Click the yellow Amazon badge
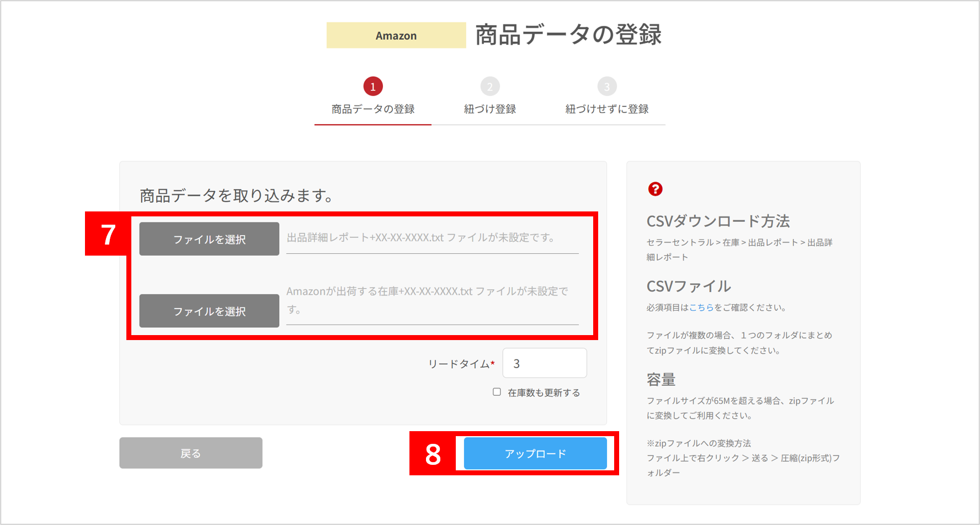Viewport: 980px width, 525px height. 396,35
